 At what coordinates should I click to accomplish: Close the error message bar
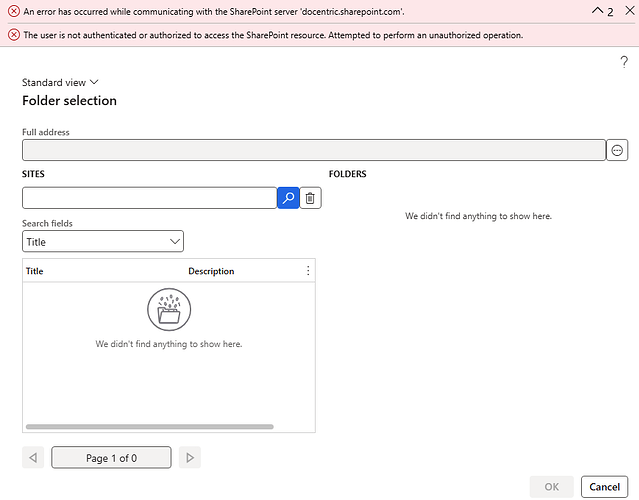(x=630, y=11)
